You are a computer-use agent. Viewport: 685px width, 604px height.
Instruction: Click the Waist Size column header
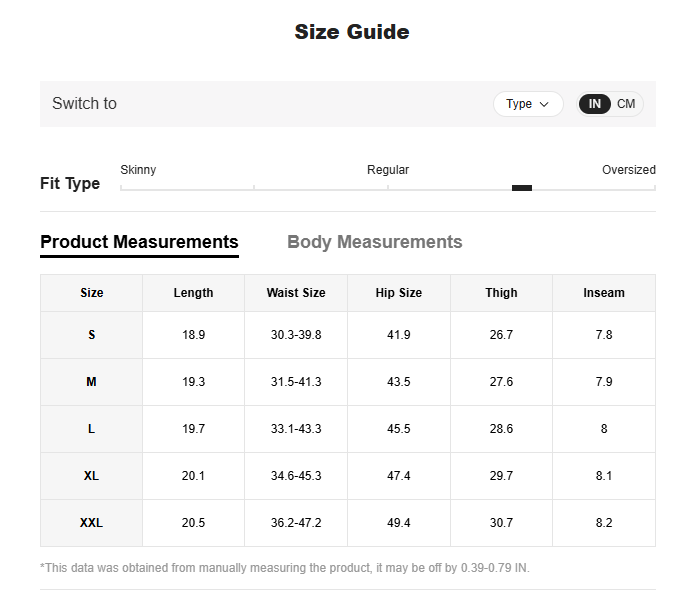click(296, 293)
